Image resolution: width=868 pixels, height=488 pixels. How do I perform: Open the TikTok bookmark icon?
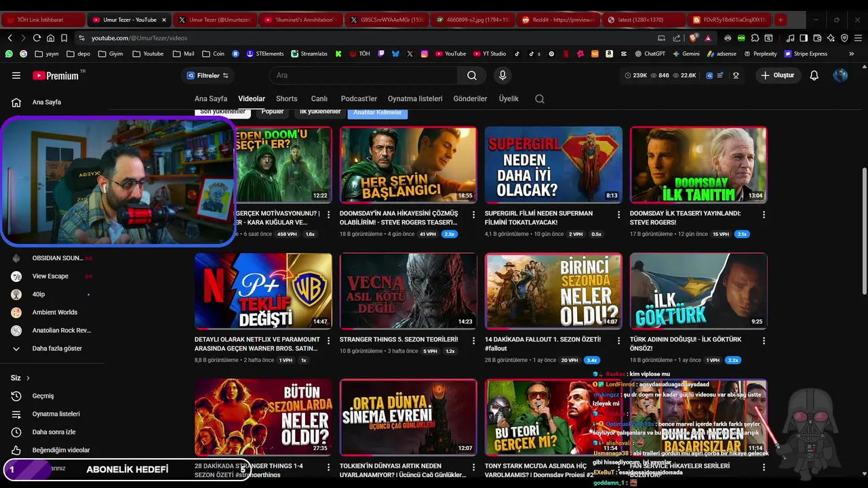pos(517,54)
